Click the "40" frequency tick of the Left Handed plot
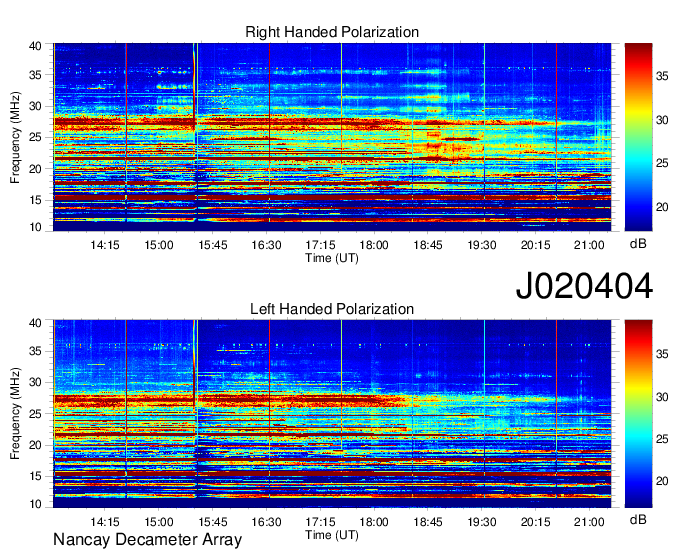 pyautogui.click(x=36, y=323)
